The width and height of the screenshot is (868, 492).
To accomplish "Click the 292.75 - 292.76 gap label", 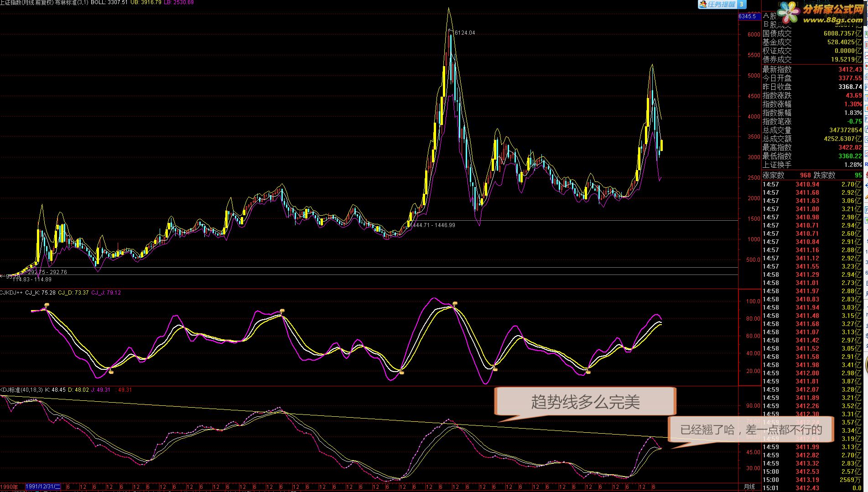I will coord(47,272).
